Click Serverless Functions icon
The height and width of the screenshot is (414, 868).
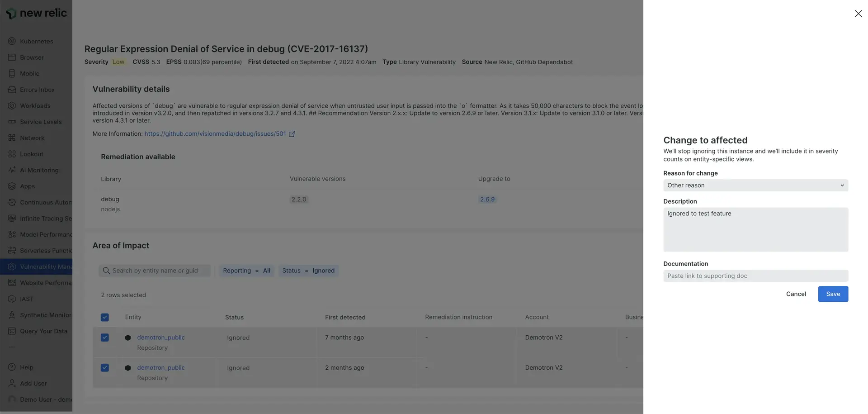point(12,251)
